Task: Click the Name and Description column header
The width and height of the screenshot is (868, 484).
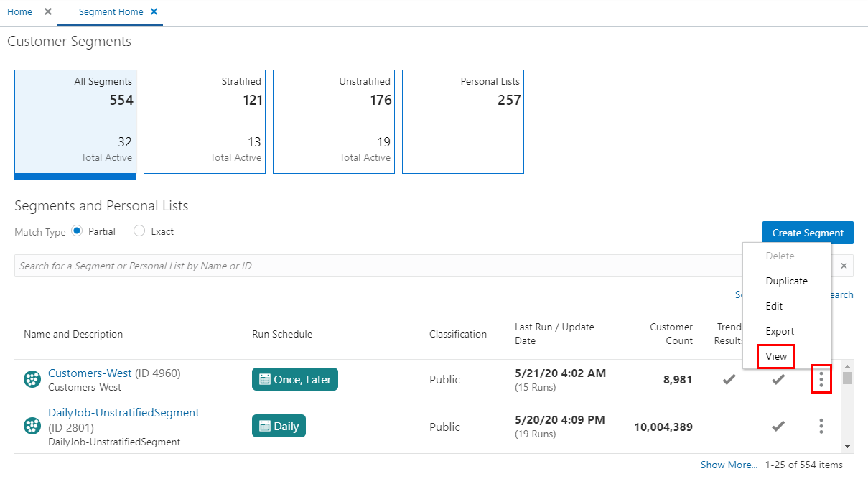Action: coord(73,334)
